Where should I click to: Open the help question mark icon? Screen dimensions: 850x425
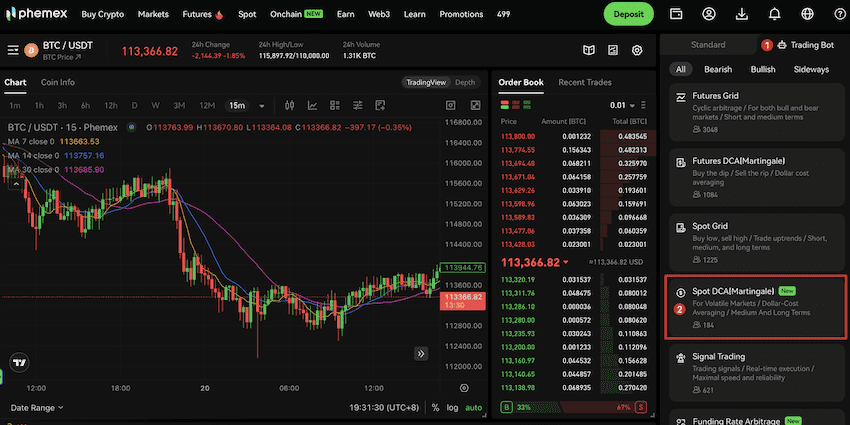840,14
